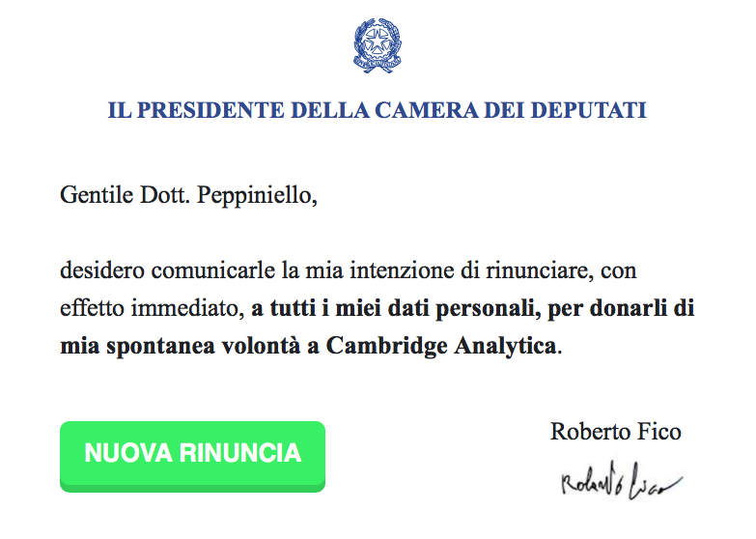Click the Italian Republic emblem
This screenshot has width=756, height=539.
(x=378, y=46)
